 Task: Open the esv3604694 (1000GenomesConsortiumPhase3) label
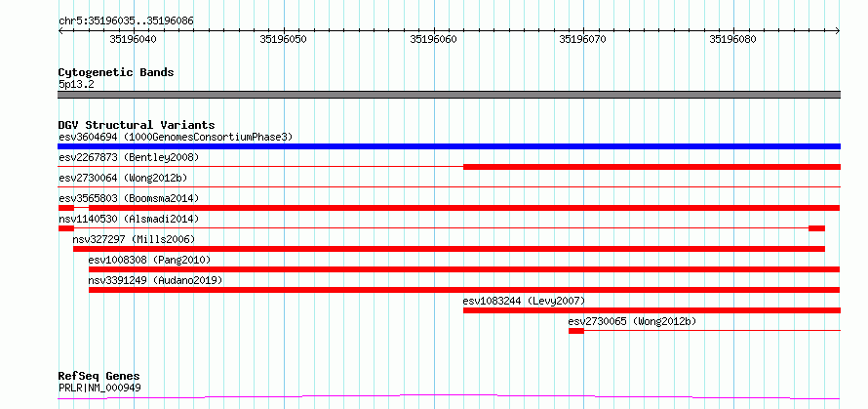tap(176, 137)
